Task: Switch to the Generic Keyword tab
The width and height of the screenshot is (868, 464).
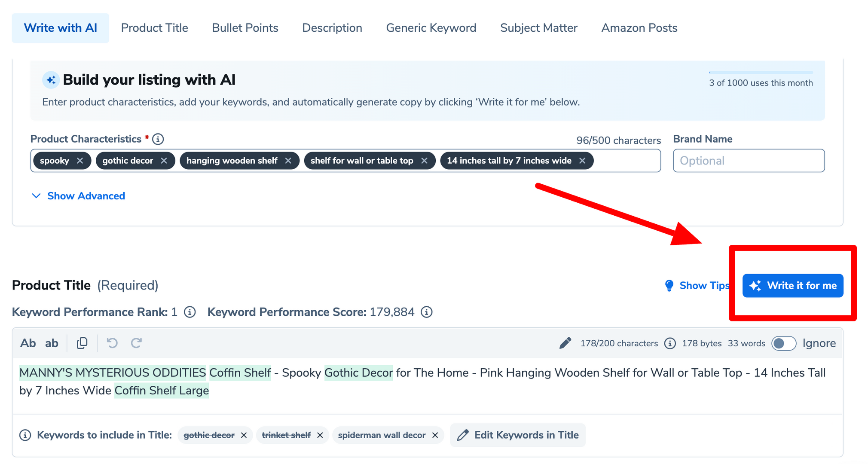Action: coord(431,28)
